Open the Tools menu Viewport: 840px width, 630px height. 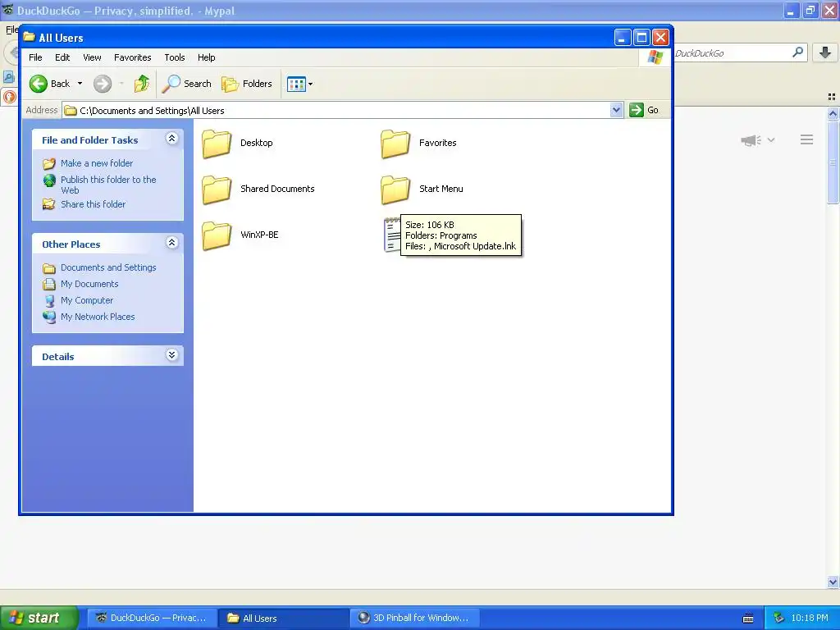(174, 57)
